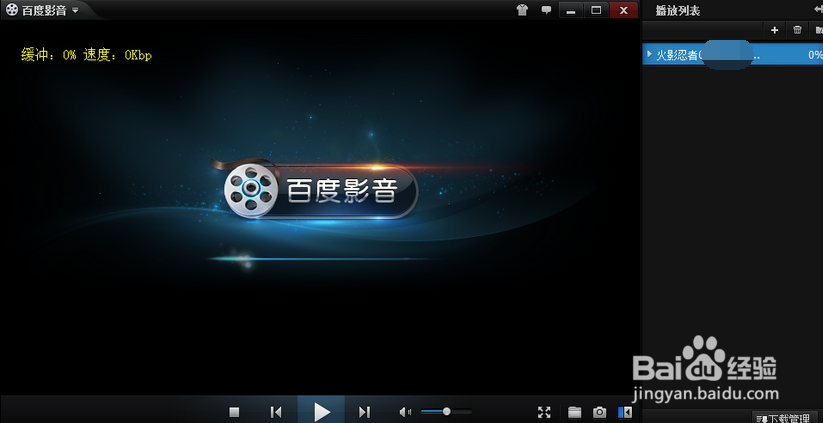Screen dimensions: 823x423
Task: Open file with the folder icon
Action: [575, 412]
